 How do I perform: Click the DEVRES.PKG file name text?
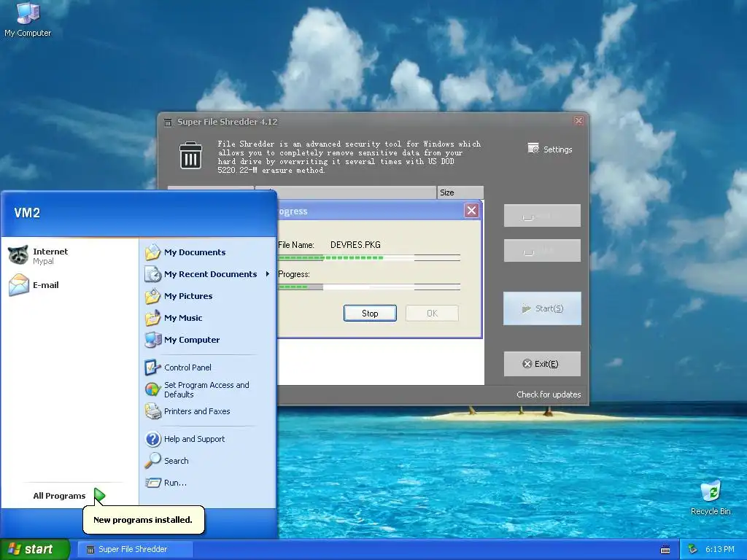[x=355, y=245]
